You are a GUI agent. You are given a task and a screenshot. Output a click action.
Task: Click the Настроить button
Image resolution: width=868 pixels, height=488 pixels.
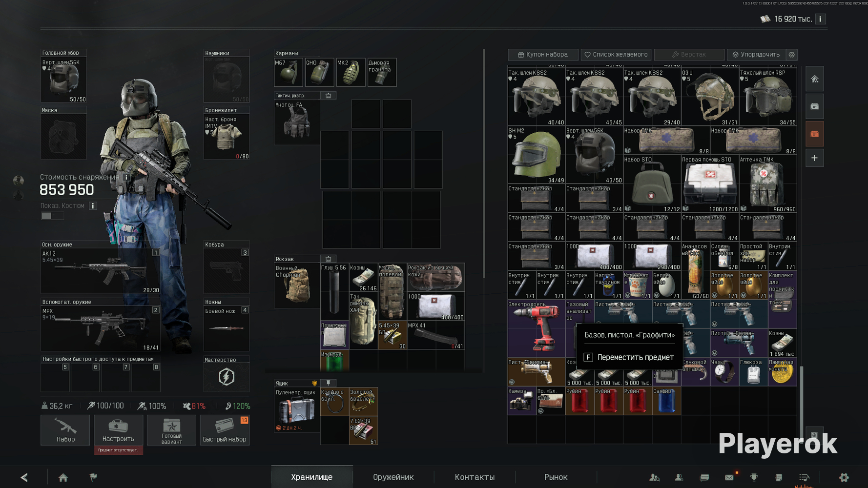118,430
